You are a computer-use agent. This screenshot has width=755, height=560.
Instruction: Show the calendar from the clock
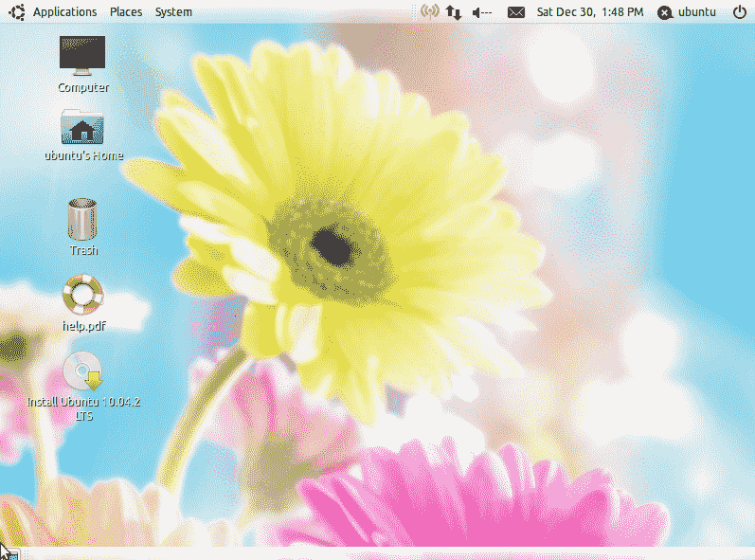[589, 12]
